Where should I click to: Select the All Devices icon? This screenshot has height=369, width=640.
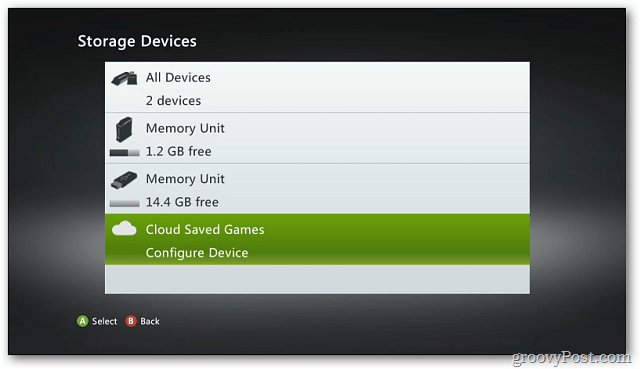[124, 78]
